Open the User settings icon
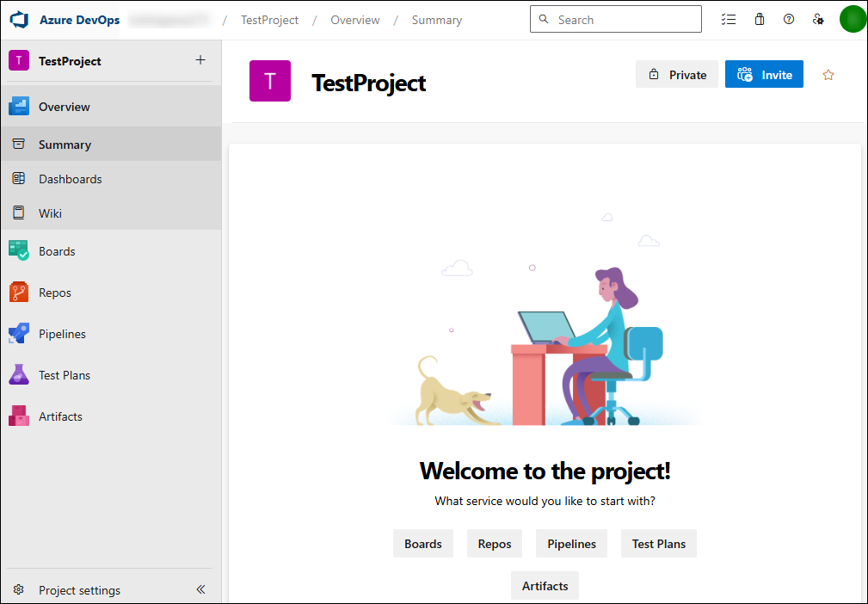 point(818,20)
